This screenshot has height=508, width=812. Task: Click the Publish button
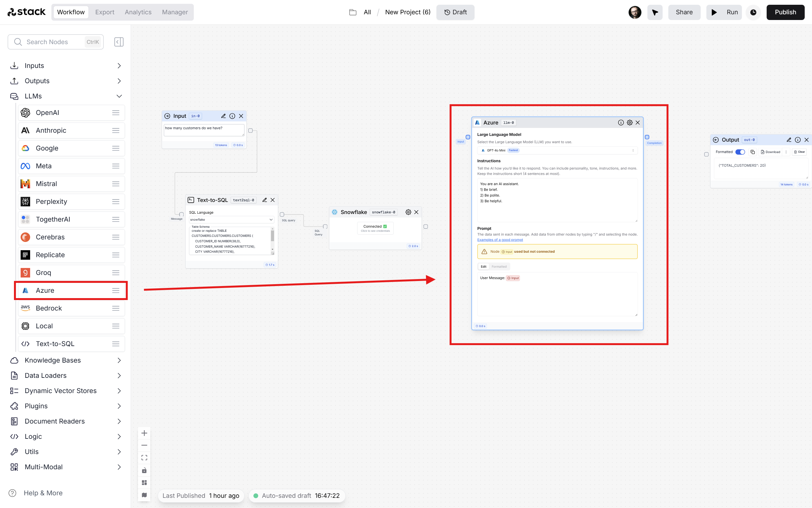(x=785, y=12)
